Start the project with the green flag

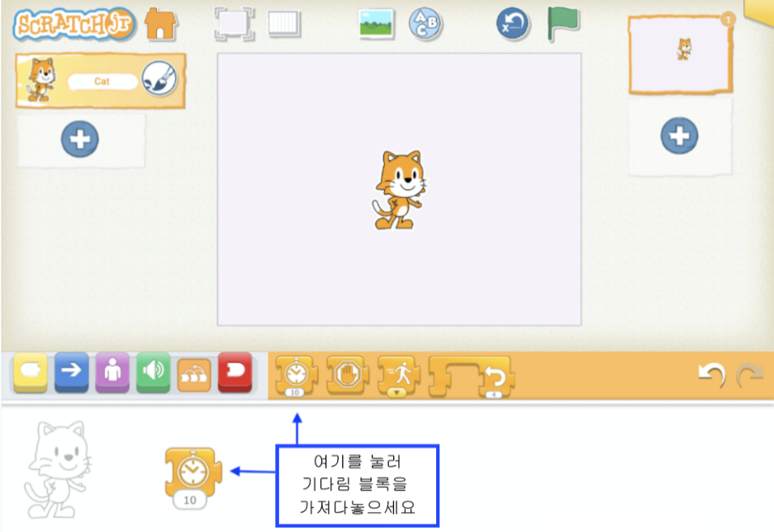pyautogui.click(x=563, y=24)
